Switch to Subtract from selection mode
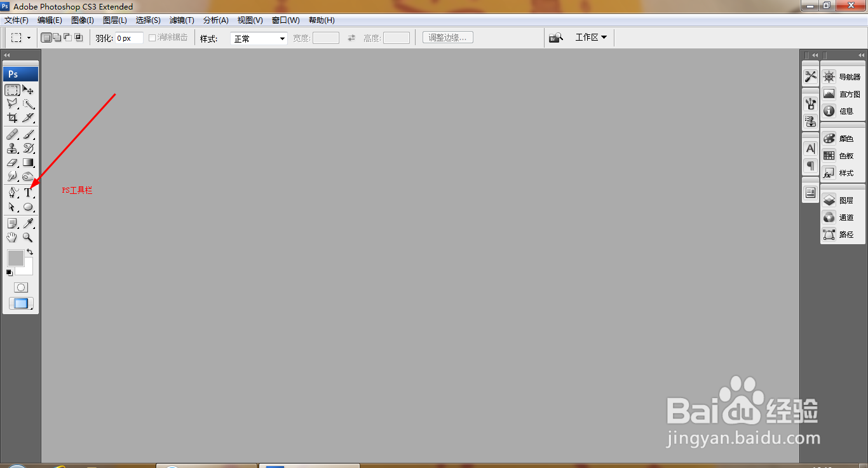The image size is (868, 468). 68,38
